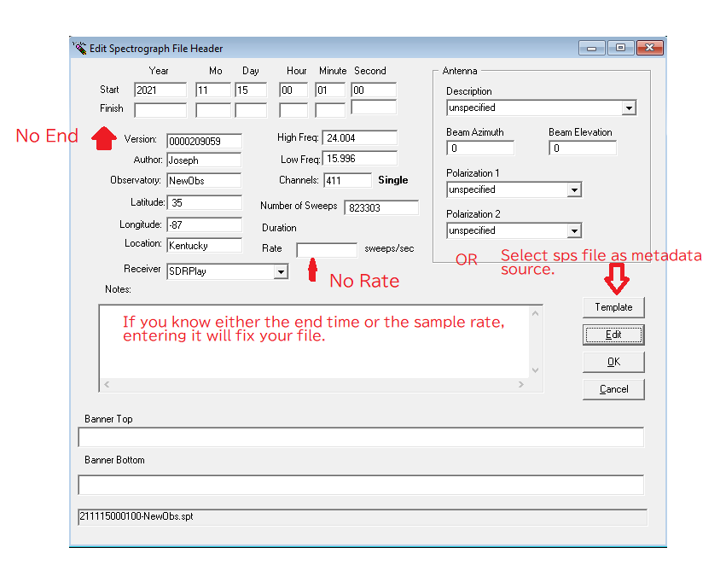The width and height of the screenshot is (726, 588).
Task: Confirm with the OK button
Action: click(x=613, y=362)
